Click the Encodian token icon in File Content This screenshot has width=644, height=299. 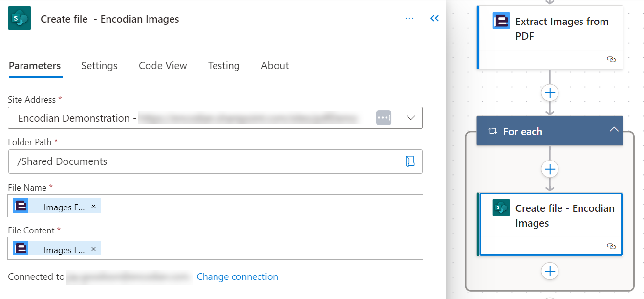click(x=21, y=249)
